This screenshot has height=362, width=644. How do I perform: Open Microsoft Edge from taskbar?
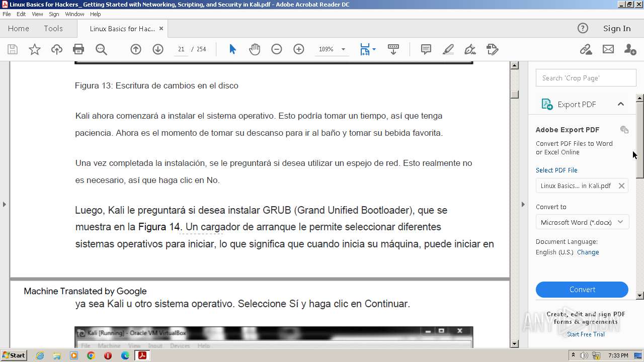coord(125,355)
